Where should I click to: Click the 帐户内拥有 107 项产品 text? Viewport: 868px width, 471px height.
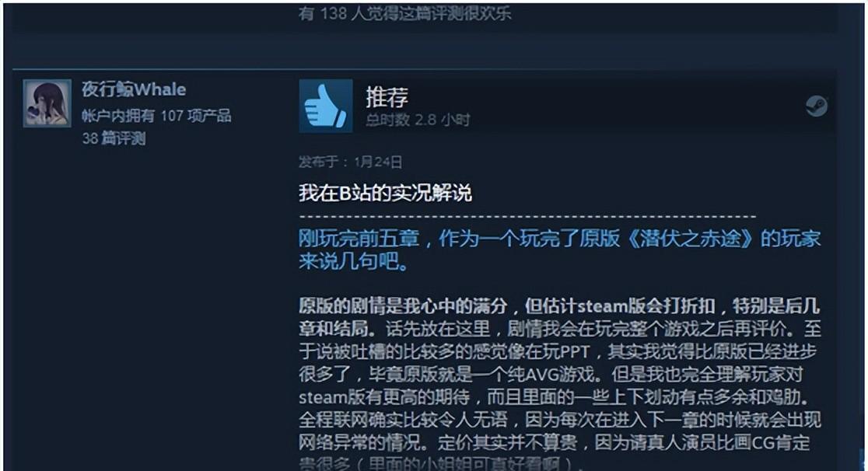point(156,116)
